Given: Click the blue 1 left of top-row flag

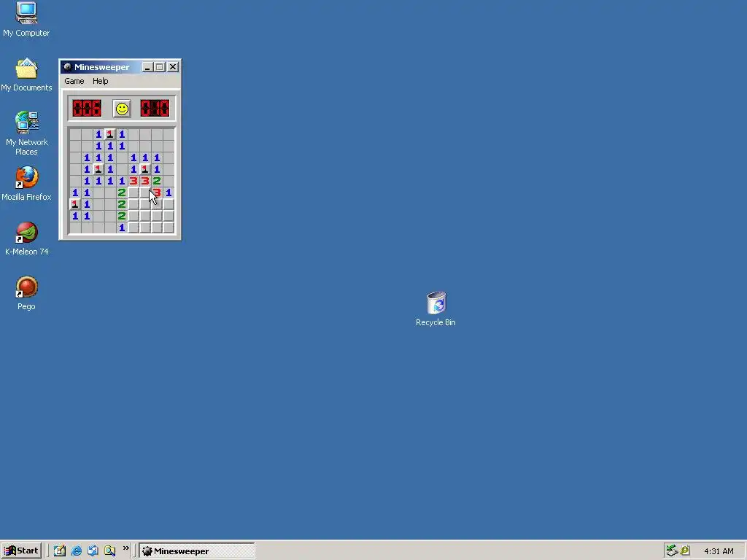Looking at the screenshot, I should tap(98, 134).
